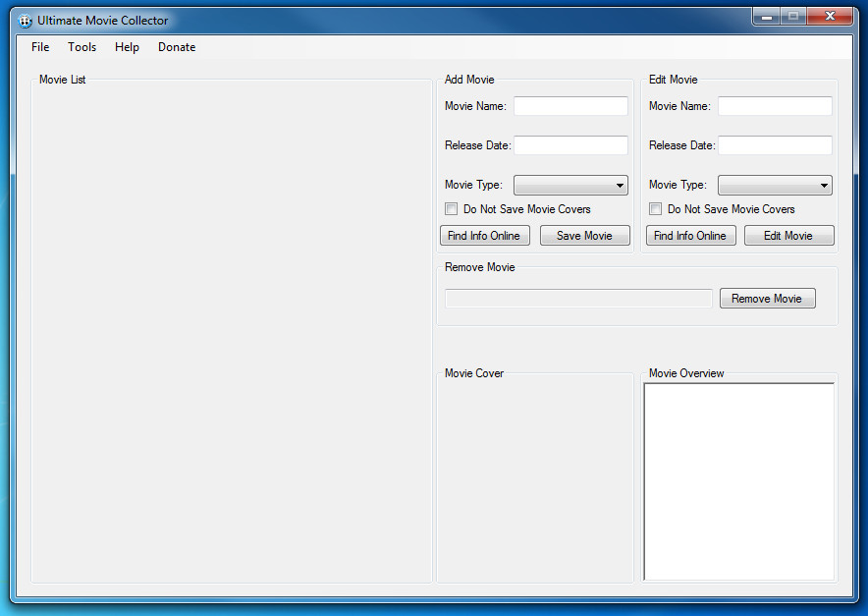Focus the Edit Movie release date field
This screenshot has height=616, width=868.
775,145
